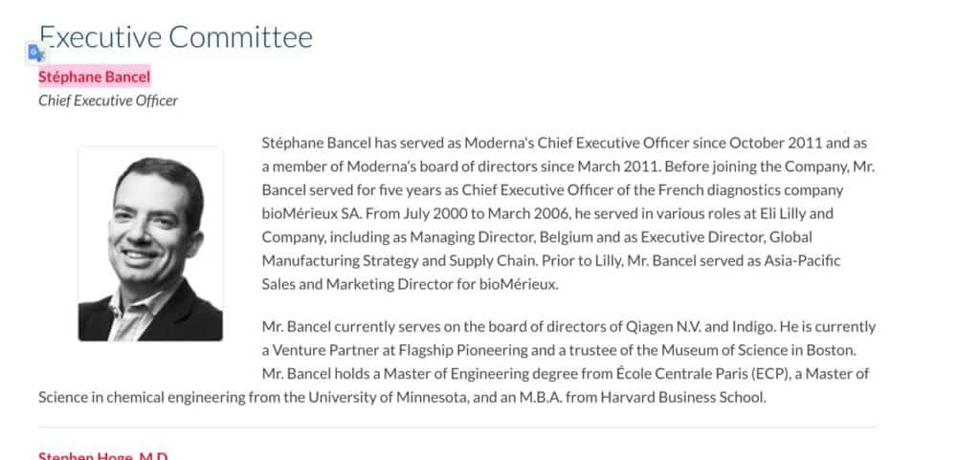This screenshot has width=980, height=460.
Task: Click "Sales and Marketing Director" text
Action: click(354, 283)
